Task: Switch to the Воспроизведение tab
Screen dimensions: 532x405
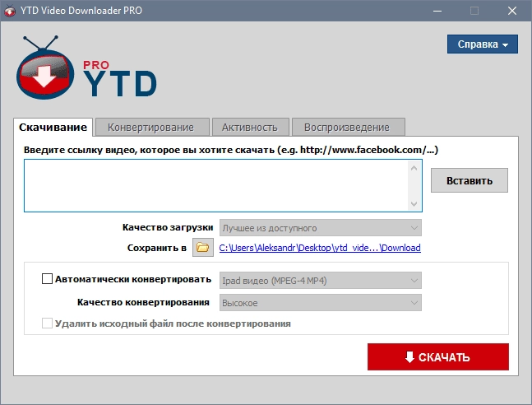Action: [x=348, y=127]
